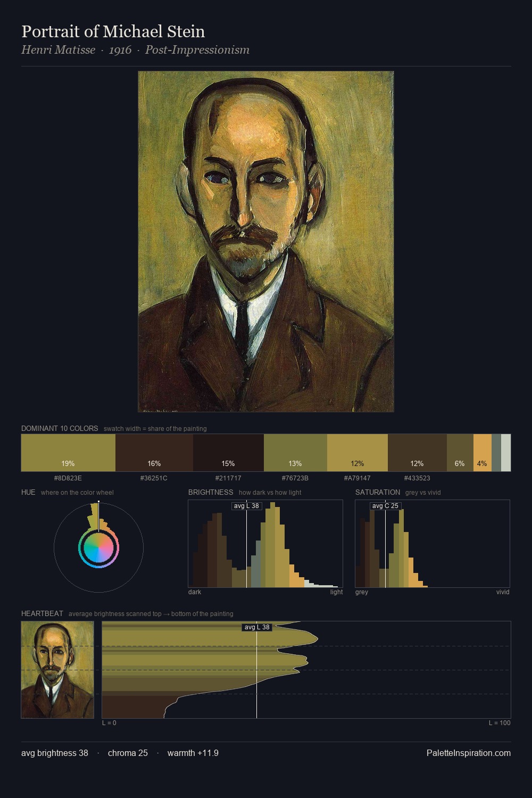Click the 'vivid' axis label

pyautogui.click(x=503, y=592)
